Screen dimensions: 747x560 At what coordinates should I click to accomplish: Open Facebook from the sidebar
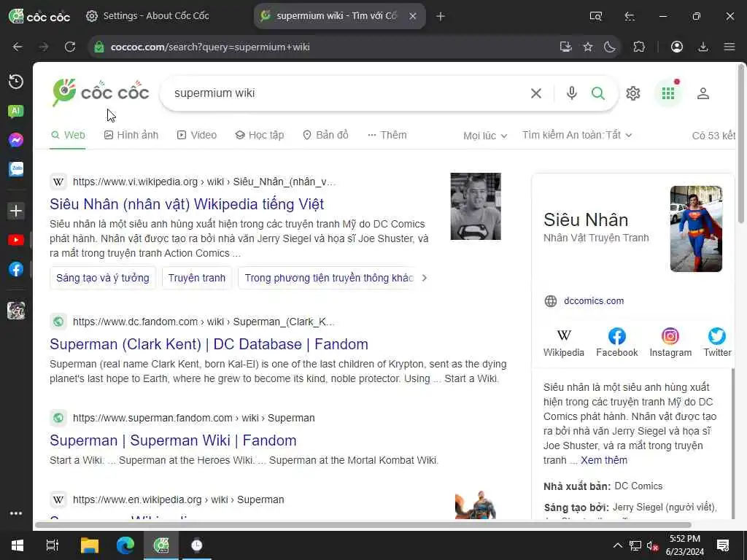click(x=16, y=269)
